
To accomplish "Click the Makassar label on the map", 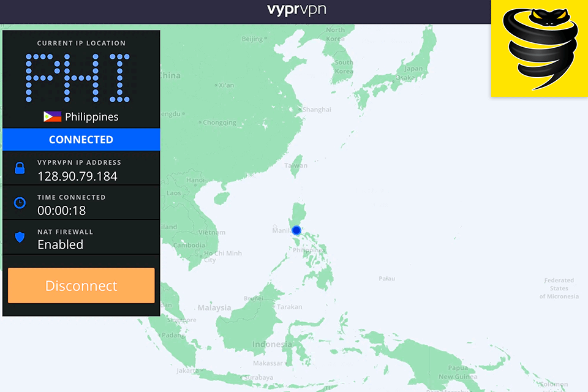I will [x=268, y=363].
